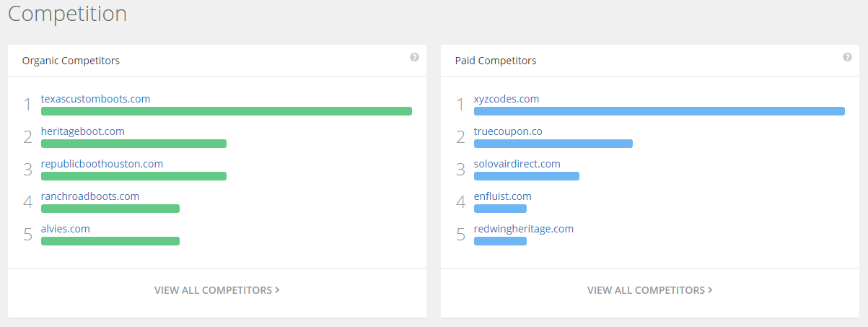Click the Organic Competitors help icon

(x=414, y=57)
